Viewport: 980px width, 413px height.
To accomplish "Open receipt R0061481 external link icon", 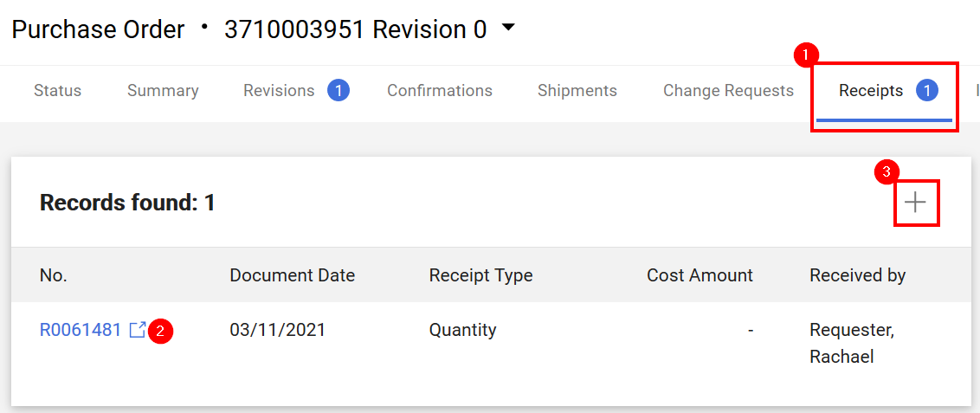I will click(x=138, y=329).
